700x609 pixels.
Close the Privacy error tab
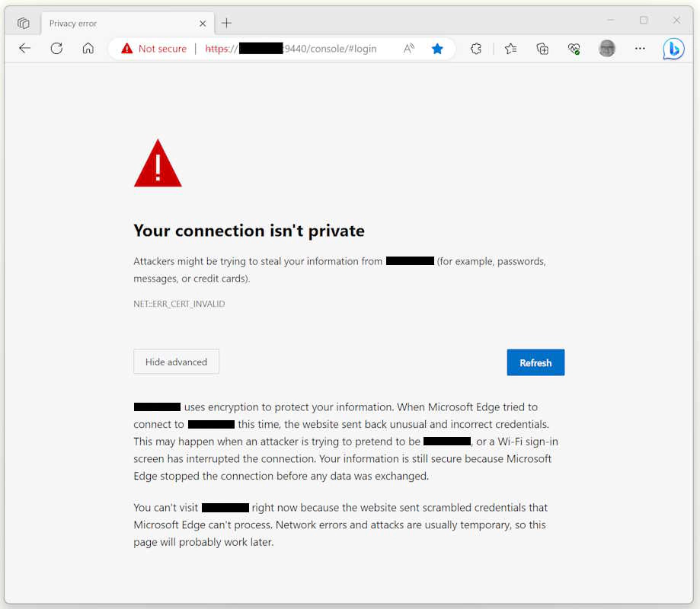(203, 24)
